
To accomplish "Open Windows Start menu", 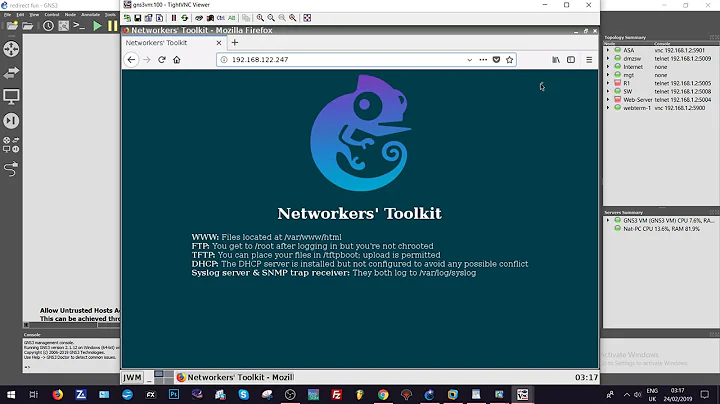I will tap(11, 394).
